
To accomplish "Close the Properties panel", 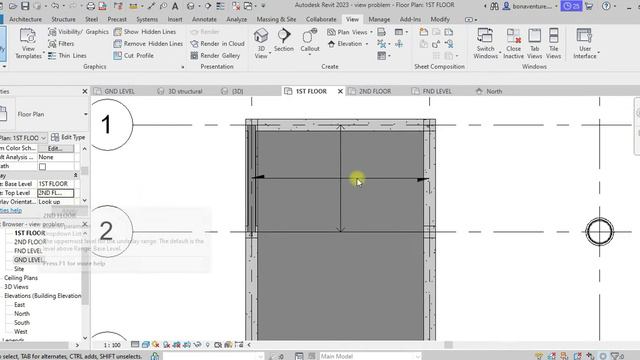I will point(85,91).
